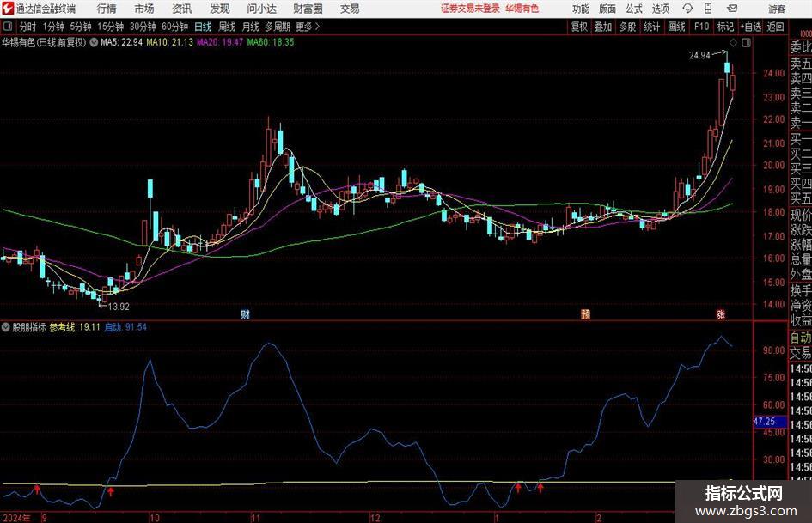Switch to the 30分钟 period tab
This screenshot has width=812, height=523.
point(143,27)
